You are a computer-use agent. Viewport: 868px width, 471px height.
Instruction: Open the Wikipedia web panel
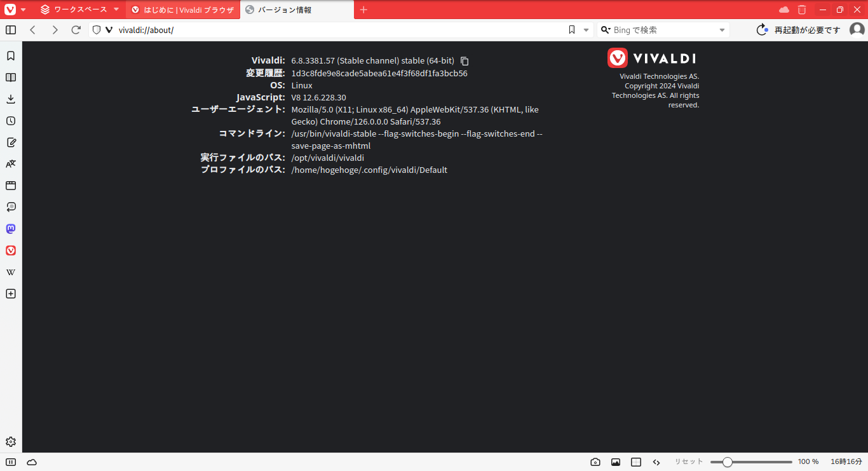pos(11,272)
